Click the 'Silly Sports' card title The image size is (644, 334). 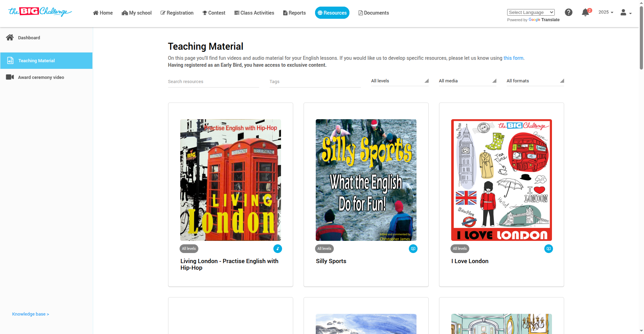point(331,261)
